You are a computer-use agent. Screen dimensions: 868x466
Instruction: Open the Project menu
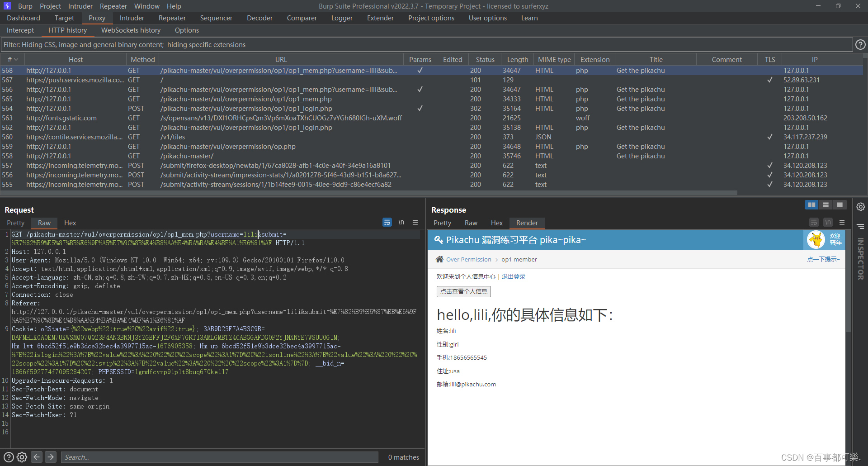[50, 6]
